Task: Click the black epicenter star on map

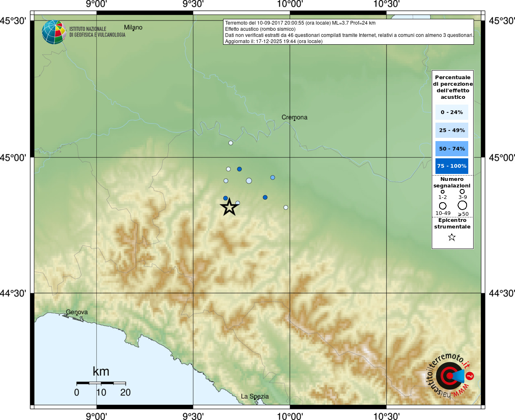Action: [229, 207]
